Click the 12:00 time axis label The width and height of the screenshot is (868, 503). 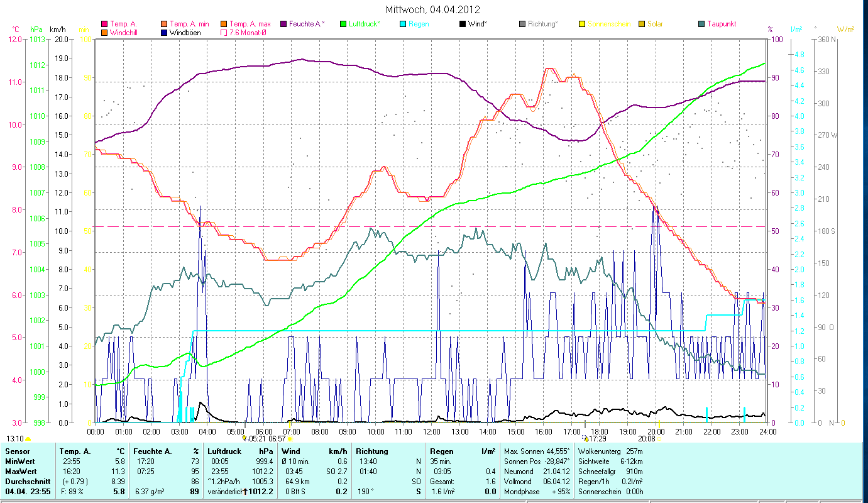pos(432,431)
